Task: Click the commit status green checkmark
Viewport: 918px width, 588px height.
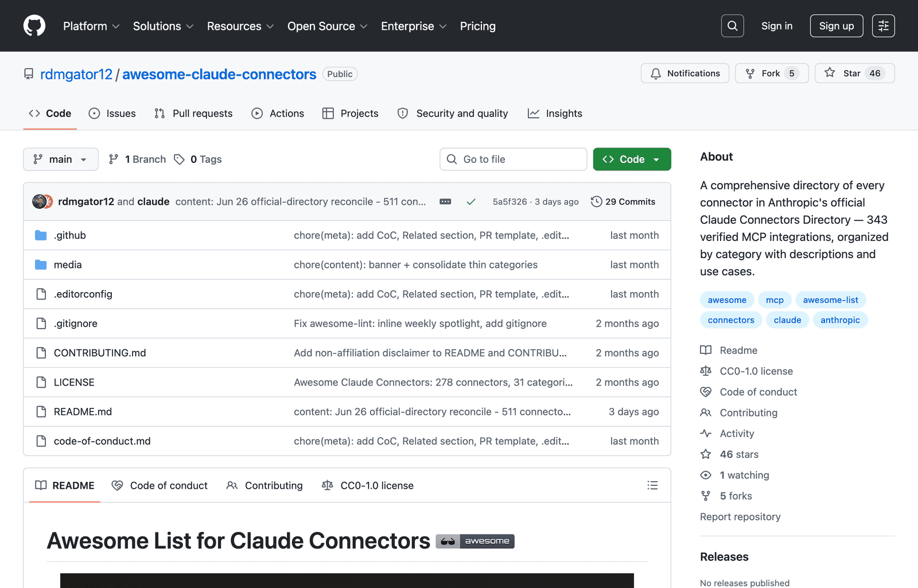Action: pos(471,202)
